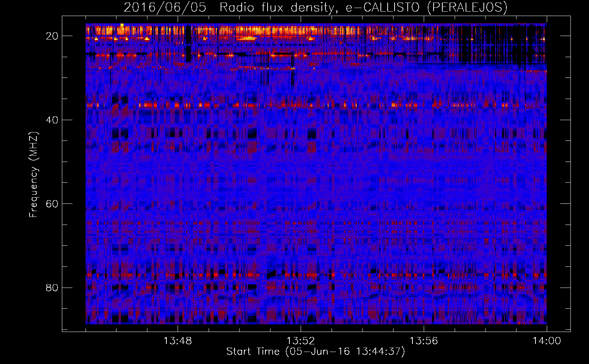This screenshot has width=589, height=364.
Task: Click the 40 frequency tick label
Action: pos(52,120)
